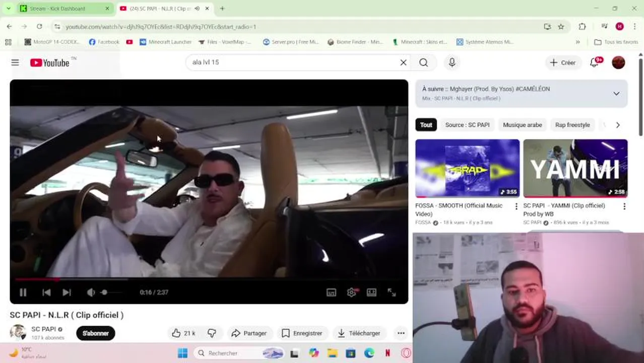Share the video with Partager

point(249,333)
